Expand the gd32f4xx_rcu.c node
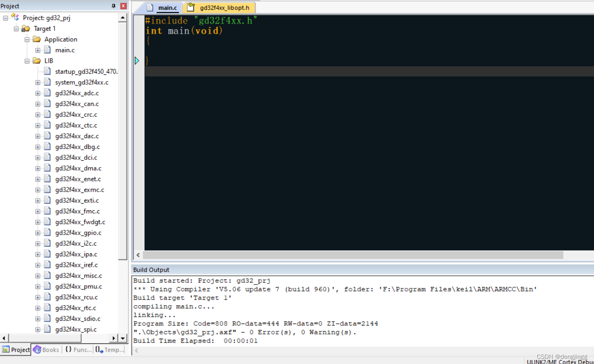594x364 pixels. point(38,297)
